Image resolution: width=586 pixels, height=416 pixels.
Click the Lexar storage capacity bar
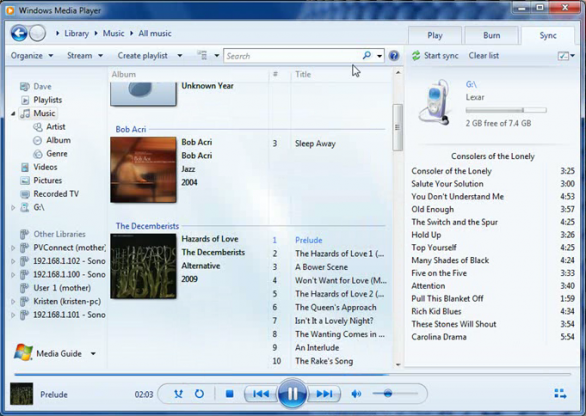tap(506, 110)
